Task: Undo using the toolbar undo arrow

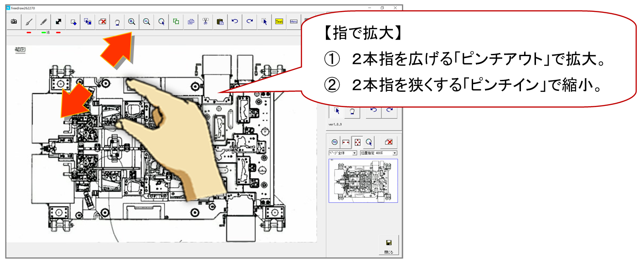Action: [x=235, y=21]
